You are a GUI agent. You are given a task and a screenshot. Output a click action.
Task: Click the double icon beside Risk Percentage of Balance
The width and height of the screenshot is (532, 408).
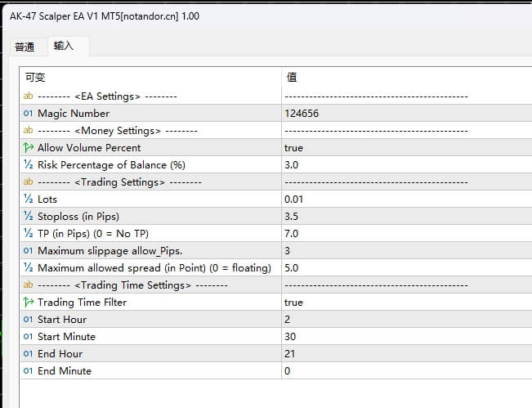[x=28, y=164]
